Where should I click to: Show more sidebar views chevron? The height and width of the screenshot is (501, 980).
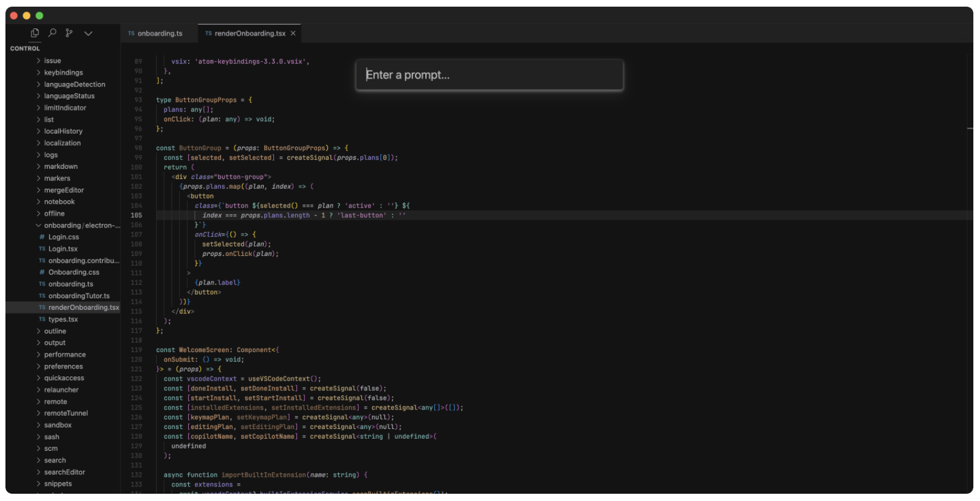click(88, 33)
